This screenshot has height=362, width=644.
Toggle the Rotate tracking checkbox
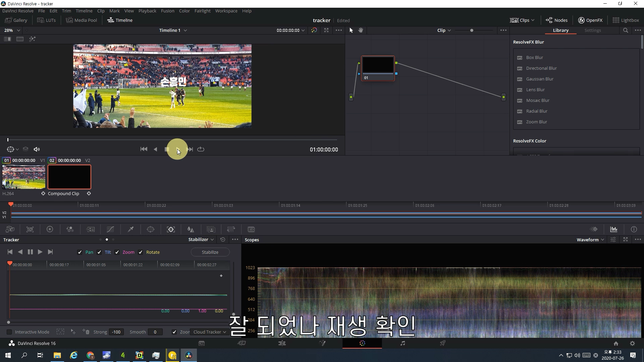[x=141, y=252]
